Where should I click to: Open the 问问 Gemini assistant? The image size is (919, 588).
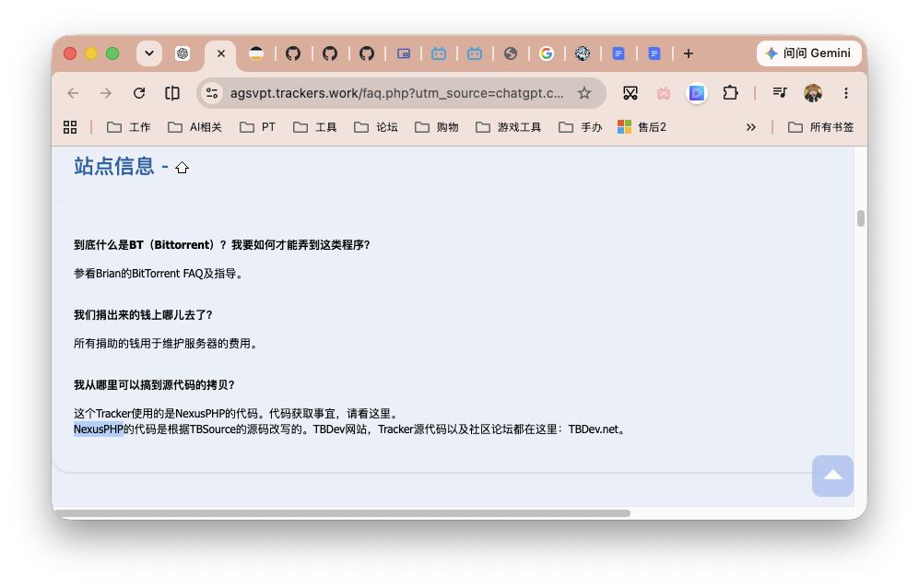pyautogui.click(x=808, y=53)
